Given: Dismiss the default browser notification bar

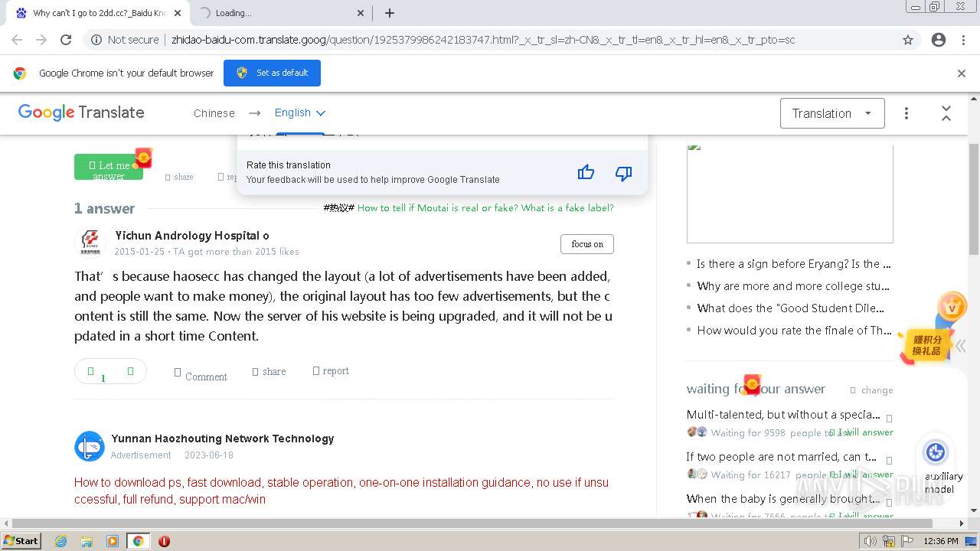Looking at the screenshot, I should 962,73.
